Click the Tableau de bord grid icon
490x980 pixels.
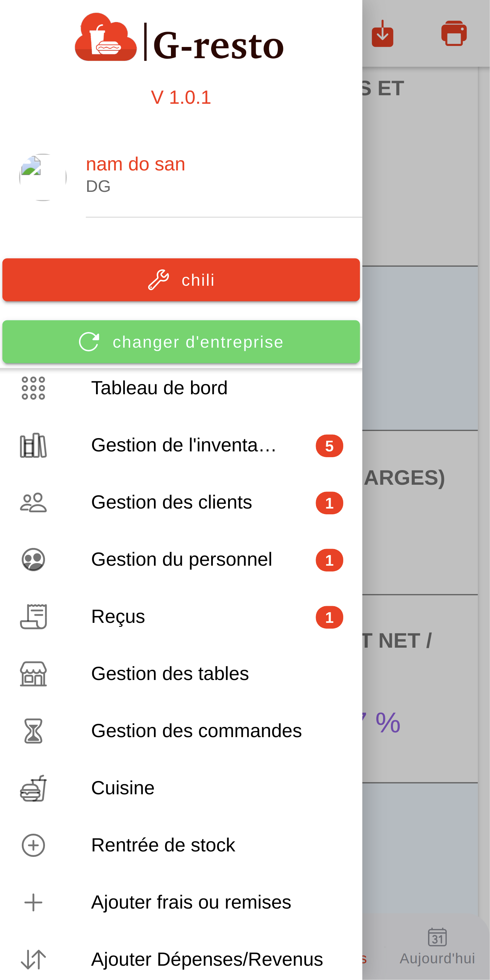pos(33,388)
